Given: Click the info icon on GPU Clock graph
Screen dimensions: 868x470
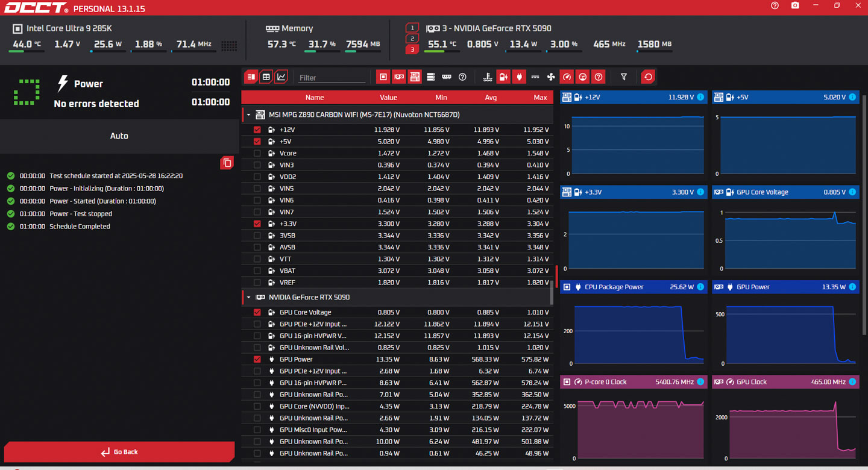Looking at the screenshot, I should coord(852,382).
